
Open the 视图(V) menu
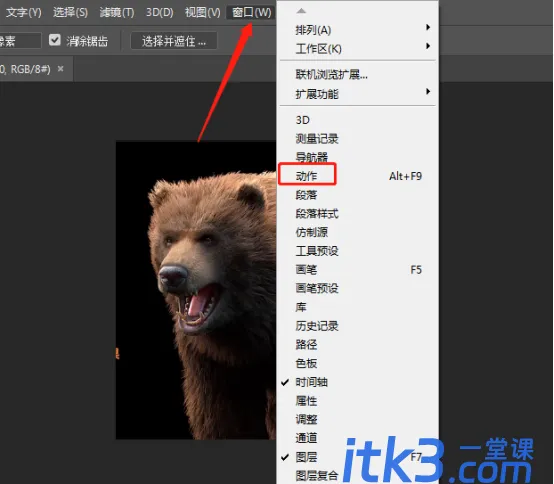202,13
